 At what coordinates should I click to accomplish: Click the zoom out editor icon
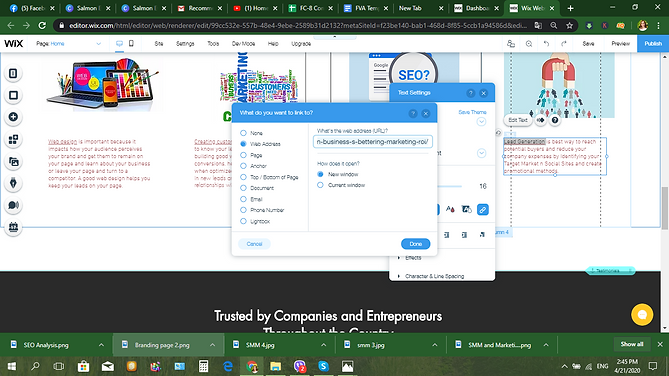click(529, 44)
